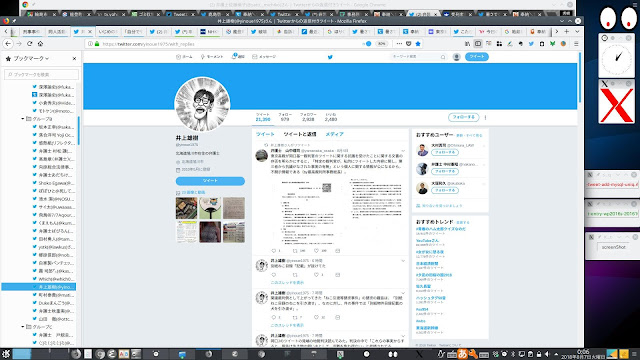The height and width of the screenshot is (360, 640).
Task: Collapse the グループC bookmark folder
Action: (x=23, y=327)
